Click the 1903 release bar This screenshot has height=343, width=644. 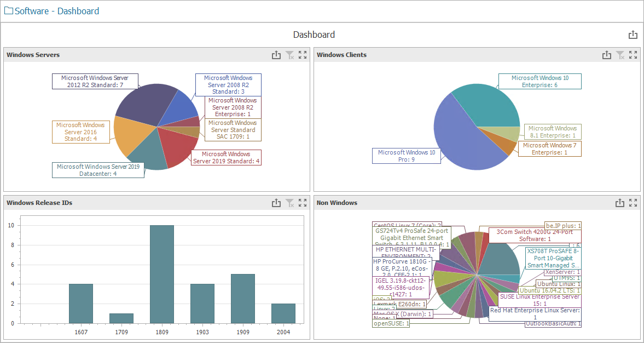coord(202,304)
